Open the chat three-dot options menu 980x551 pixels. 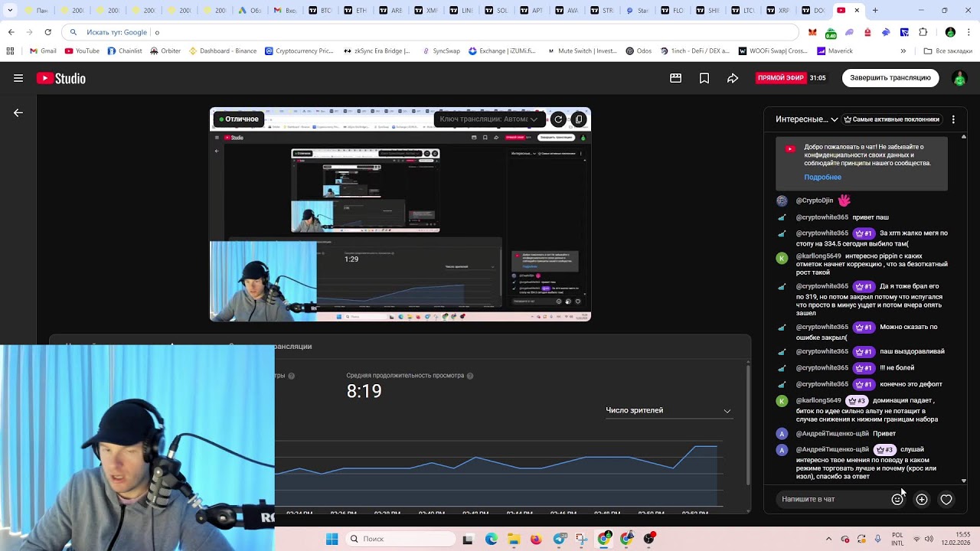953,119
